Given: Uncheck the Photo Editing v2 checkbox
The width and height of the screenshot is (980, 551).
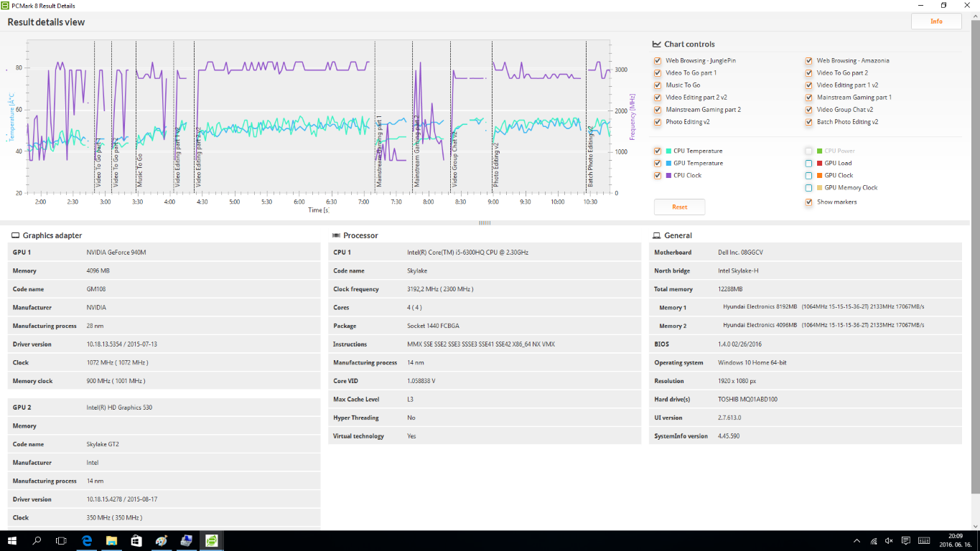Looking at the screenshot, I should click(x=658, y=122).
